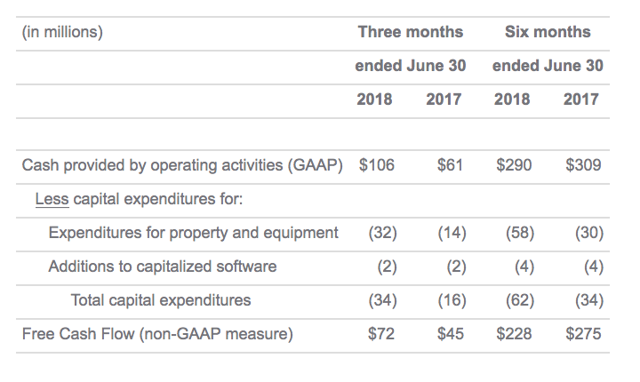
Task: Select the $61 operating cash value
Action: [x=450, y=165]
